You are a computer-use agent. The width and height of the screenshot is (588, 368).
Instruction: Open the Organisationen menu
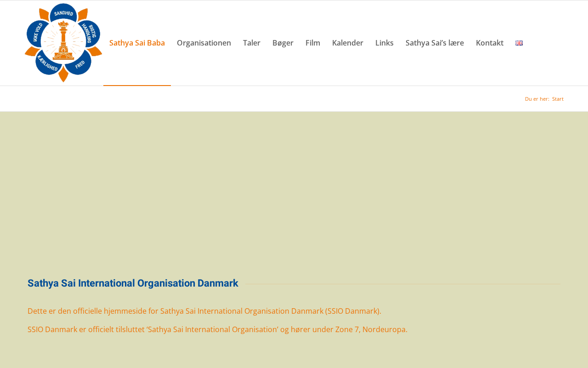[204, 43]
